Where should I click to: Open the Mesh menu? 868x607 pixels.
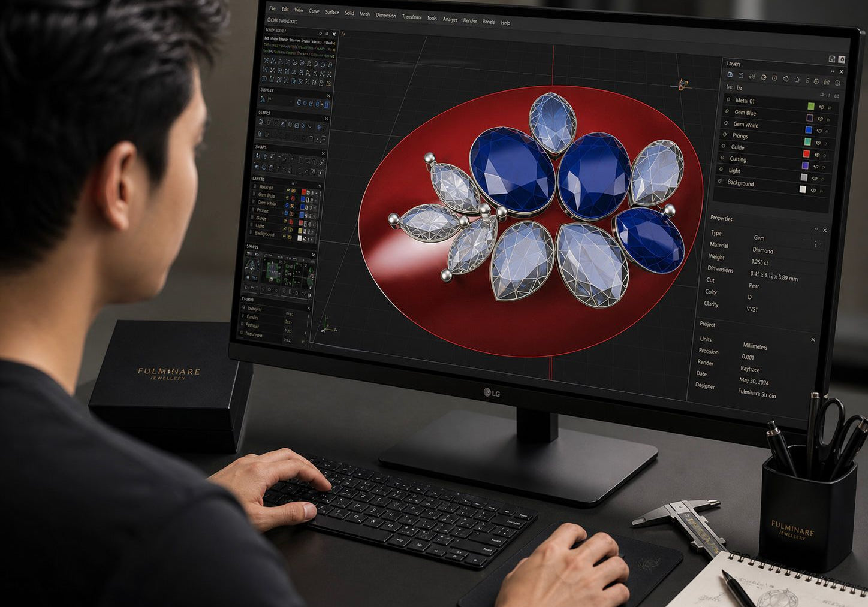tap(364, 14)
